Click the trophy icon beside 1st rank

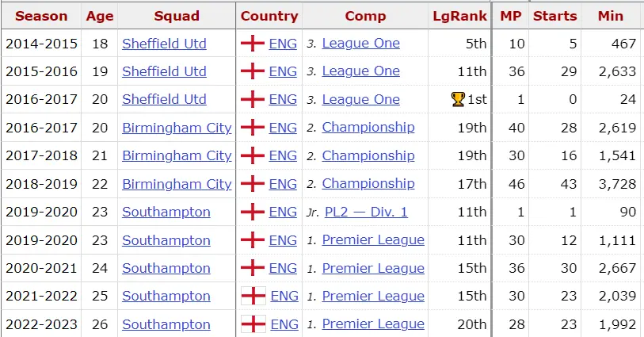[x=457, y=100]
